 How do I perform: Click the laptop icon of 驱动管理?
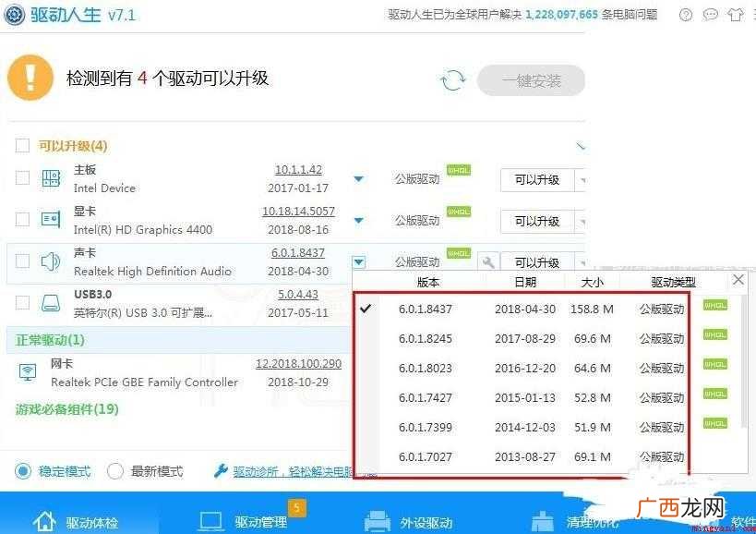click(x=210, y=522)
